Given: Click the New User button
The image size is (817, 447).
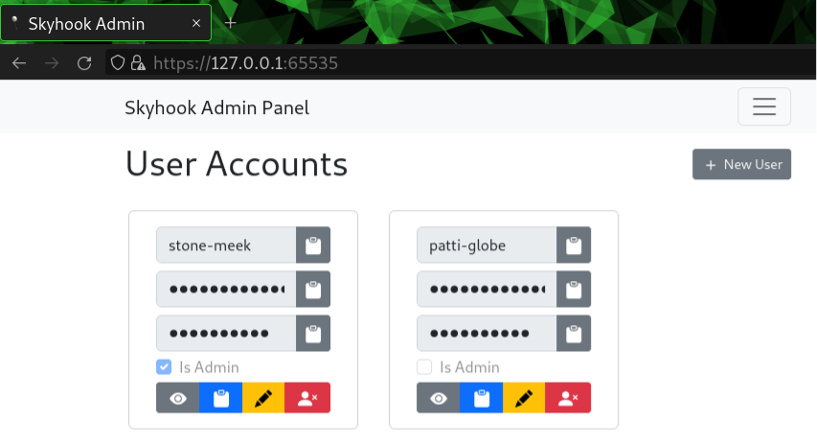Looking at the screenshot, I should pos(741,164).
